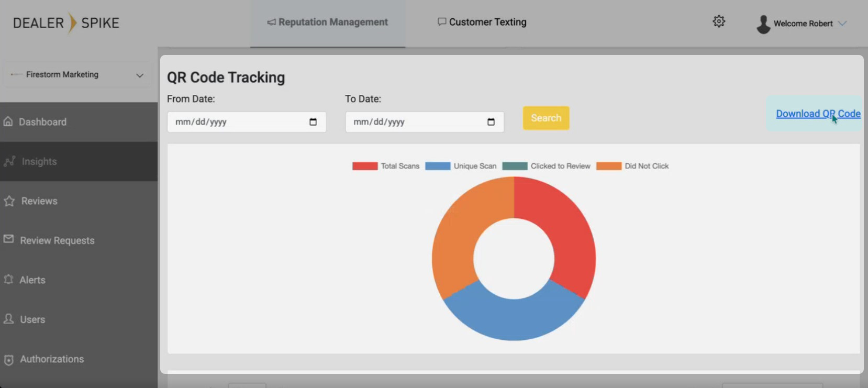868x388 pixels.
Task: Click the QR Code Tracking heading
Action: pos(226,77)
